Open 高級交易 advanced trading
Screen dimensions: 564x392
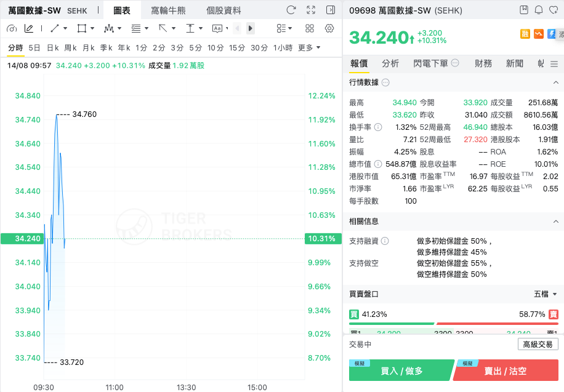[x=538, y=344]
